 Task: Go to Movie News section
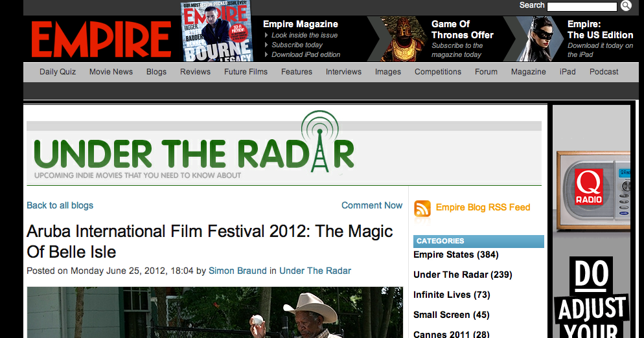point(111,72)
